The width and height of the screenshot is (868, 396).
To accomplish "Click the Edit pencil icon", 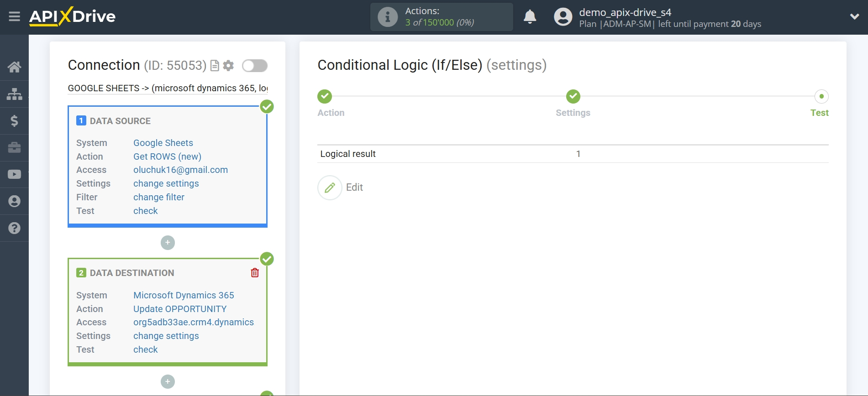I will point(330,188).
